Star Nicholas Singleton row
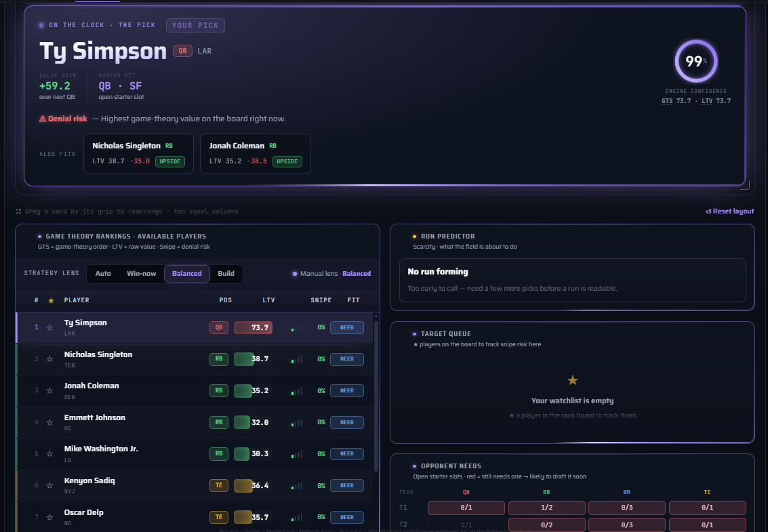This screenshot has height=532, width=768. click(x=49, y=359)
